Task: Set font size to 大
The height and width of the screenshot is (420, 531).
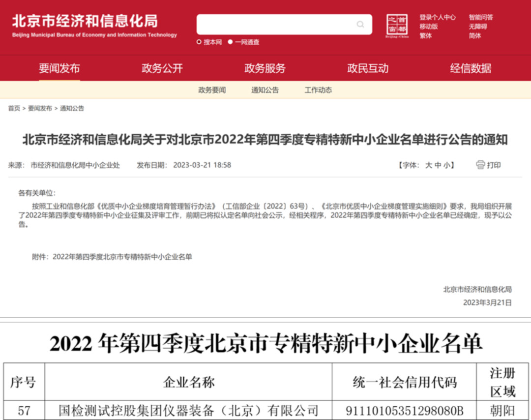Action: (429, 165)
